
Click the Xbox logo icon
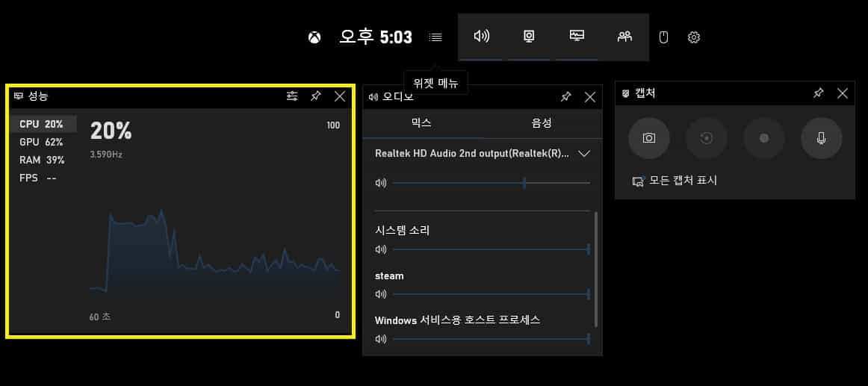[314, 37]
